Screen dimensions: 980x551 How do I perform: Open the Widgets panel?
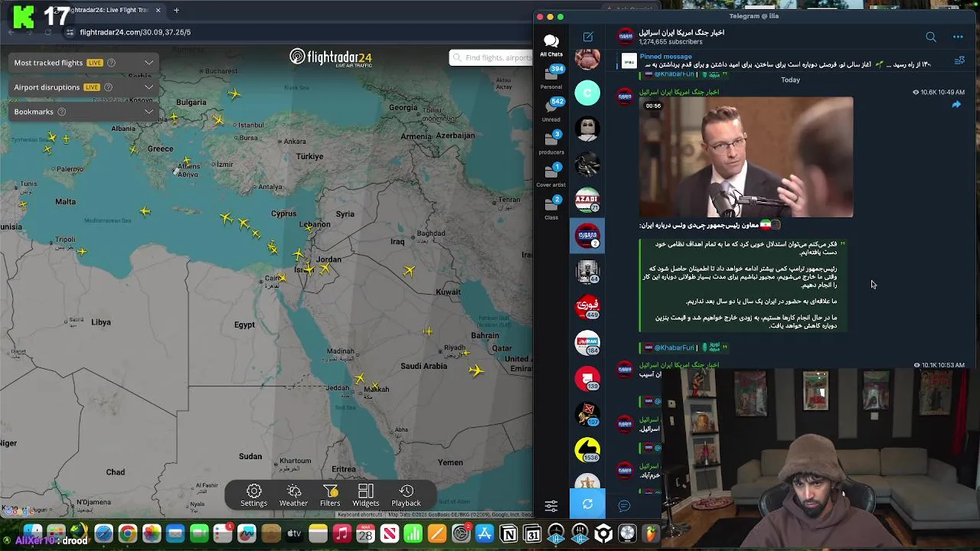click(x=365, y=495)
